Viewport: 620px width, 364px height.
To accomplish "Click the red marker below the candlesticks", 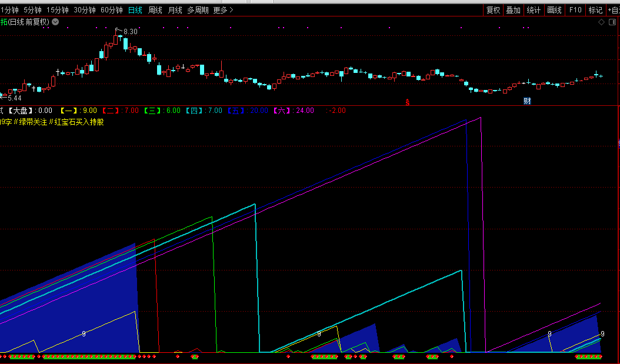I will (x=407, y=101).
